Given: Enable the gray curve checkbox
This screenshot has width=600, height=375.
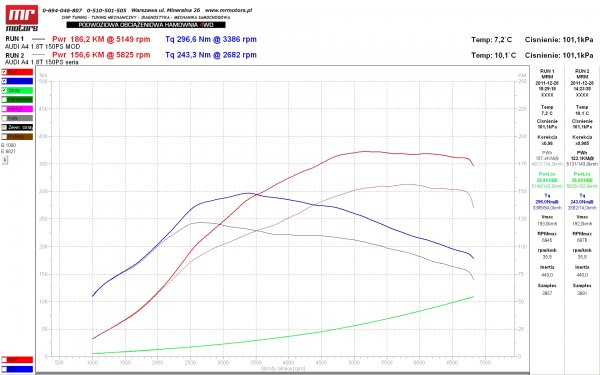Looking at the screenshot, I should coord(4,118).
